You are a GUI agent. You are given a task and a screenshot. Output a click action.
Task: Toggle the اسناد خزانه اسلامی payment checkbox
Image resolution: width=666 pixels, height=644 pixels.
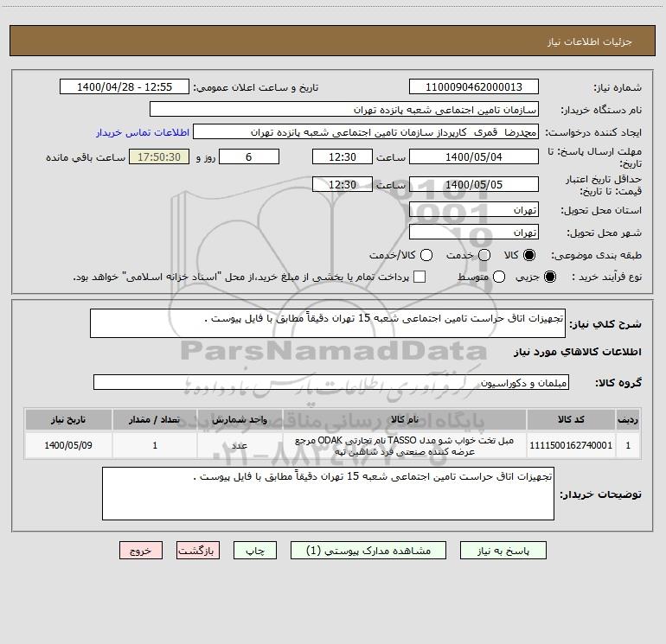pos(419,277)
